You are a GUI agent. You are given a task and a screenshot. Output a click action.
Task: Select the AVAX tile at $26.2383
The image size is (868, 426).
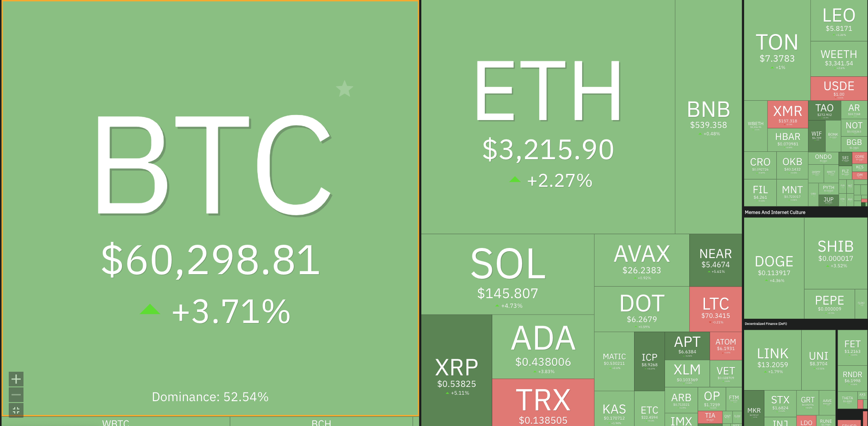tap(642, 260)
